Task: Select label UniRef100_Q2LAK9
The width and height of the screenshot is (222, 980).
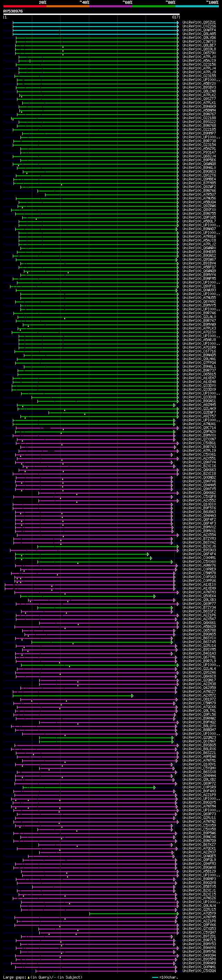Action: click(x=199, y=409)
